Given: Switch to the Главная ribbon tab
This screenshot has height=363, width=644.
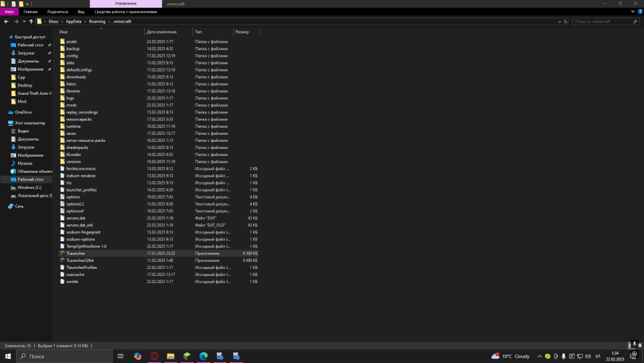Looking at the screenshot, I should pyautogui.click(x=30, y=12).
